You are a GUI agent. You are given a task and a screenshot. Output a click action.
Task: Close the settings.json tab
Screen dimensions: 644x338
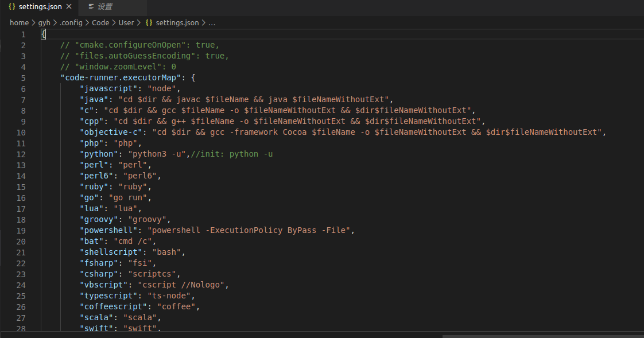[x=68, y=7]
